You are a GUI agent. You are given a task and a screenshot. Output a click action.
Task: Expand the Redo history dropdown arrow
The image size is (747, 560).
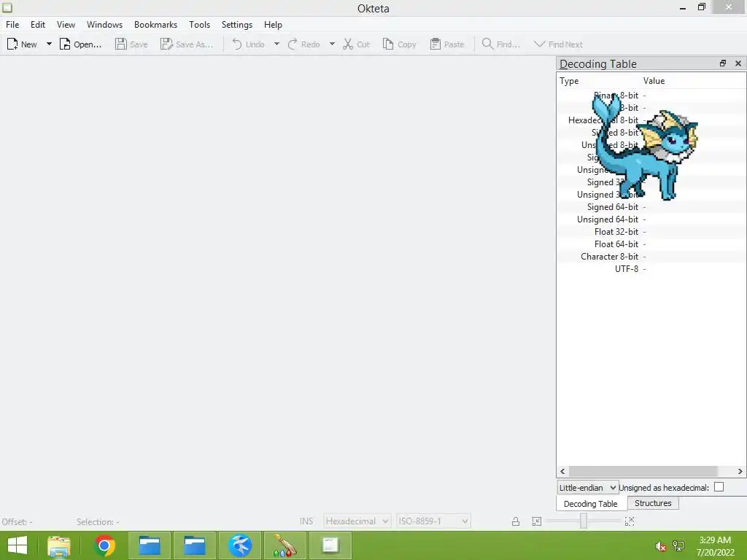pos(332,44)
